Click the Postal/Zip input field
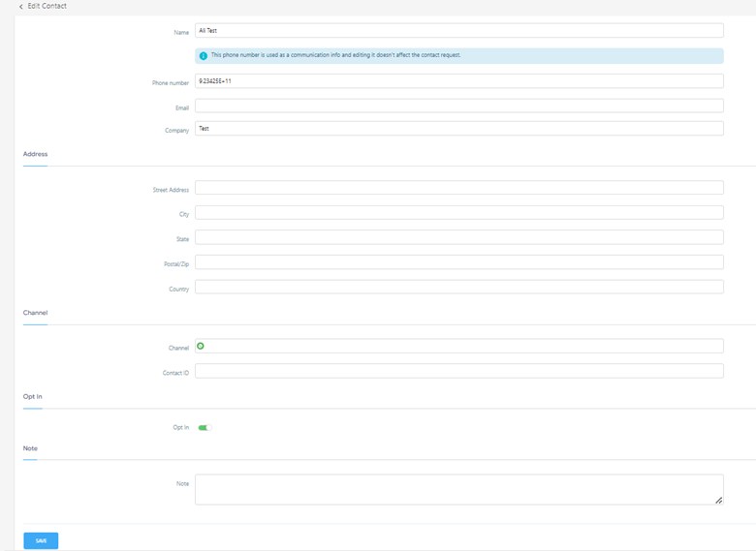The width and height of the screenshot is (756, 551). (459, 262)
